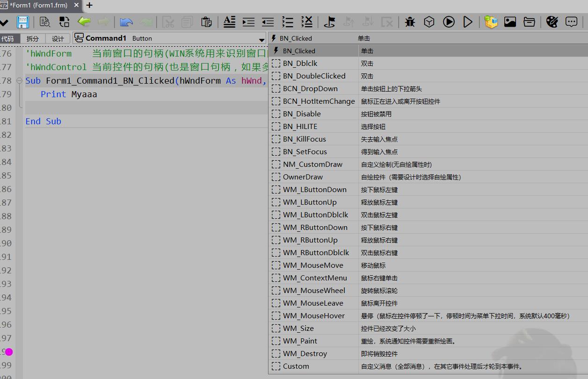Switch to the 设计 (design) view tab

click(58, 39)
